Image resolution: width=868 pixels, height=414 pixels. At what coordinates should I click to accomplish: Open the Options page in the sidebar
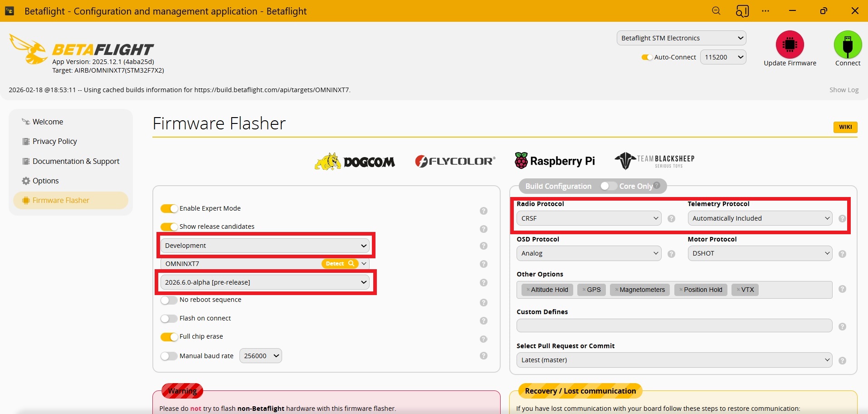tap(45, 180)
